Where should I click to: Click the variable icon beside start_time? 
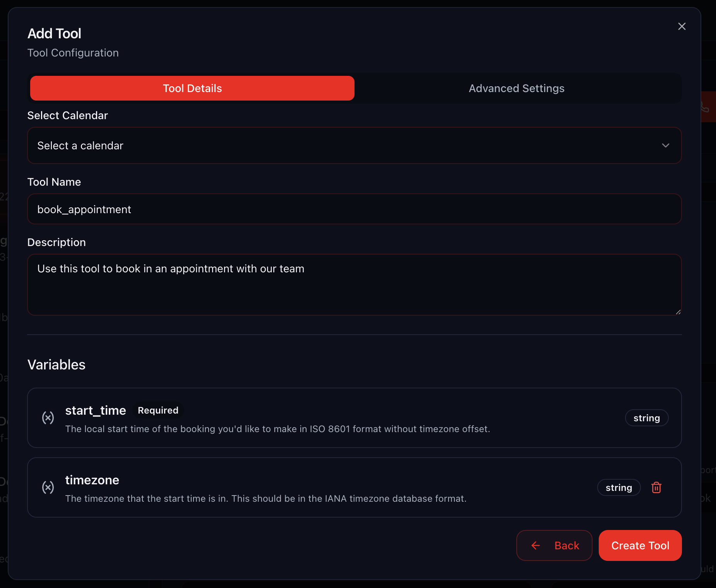pyautogui.click(x=48, y=418)
